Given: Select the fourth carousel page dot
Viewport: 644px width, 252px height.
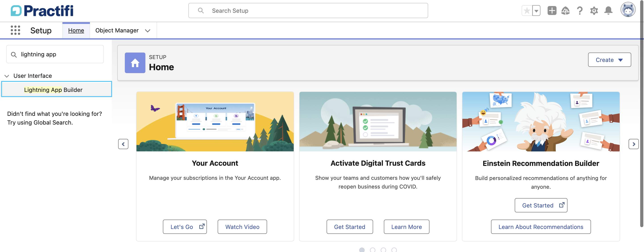Looking at the screenshot, I should pyautogui.click(x=394, y=250).
